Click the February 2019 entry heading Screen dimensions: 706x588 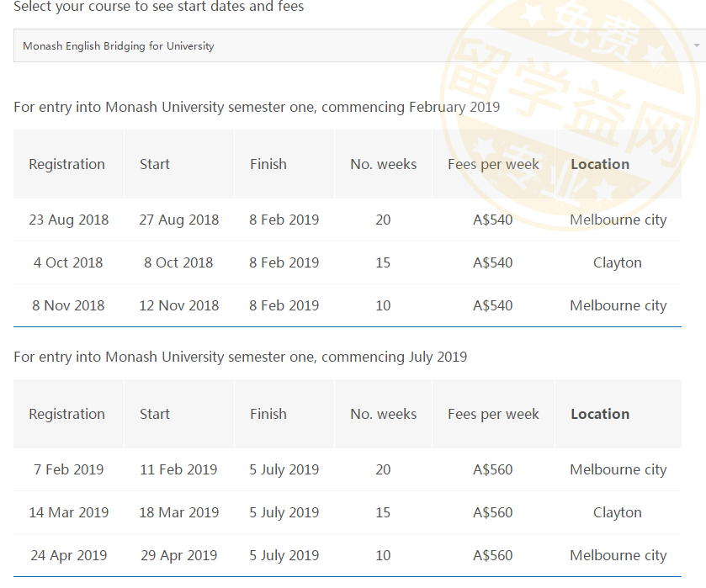point(257,107)
